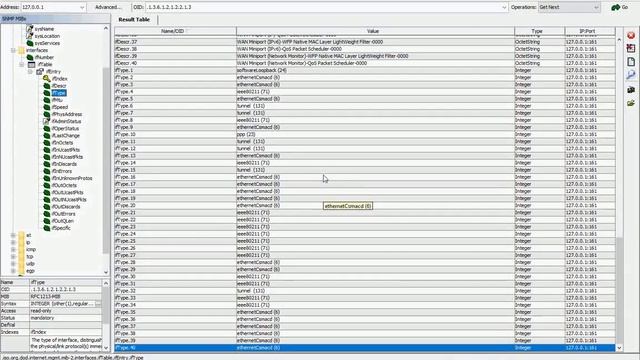
Task: Select the ifInUnknownProtos tree node
Action: 72,178
